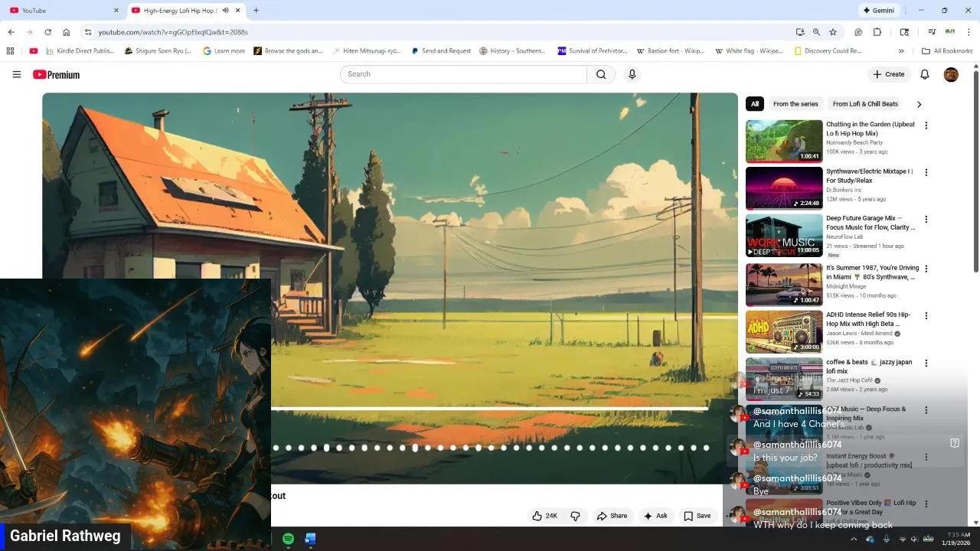Dislike the video with the thumbs-down icon

tap(575, 516)
